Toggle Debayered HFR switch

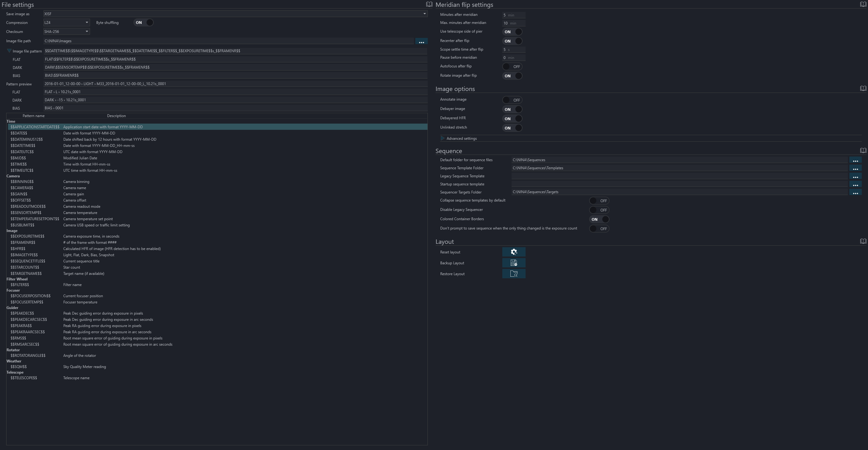[512, 119]
